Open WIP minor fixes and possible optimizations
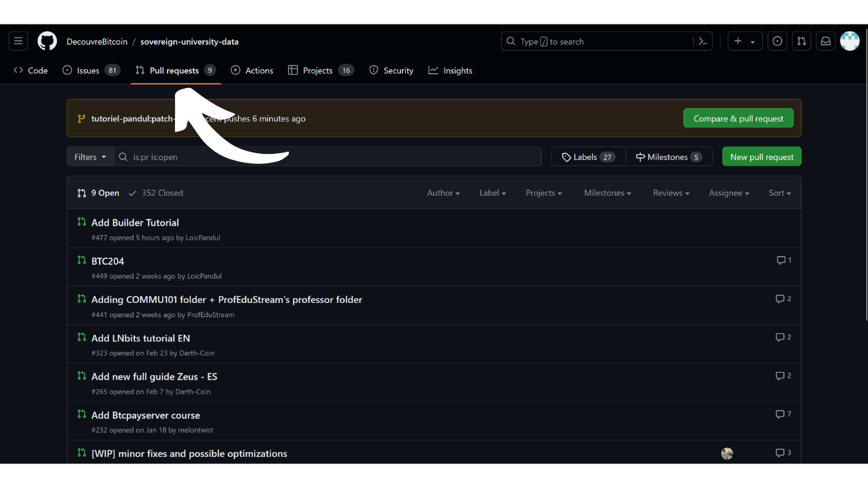Screen dimensions: 868x488 189,453
